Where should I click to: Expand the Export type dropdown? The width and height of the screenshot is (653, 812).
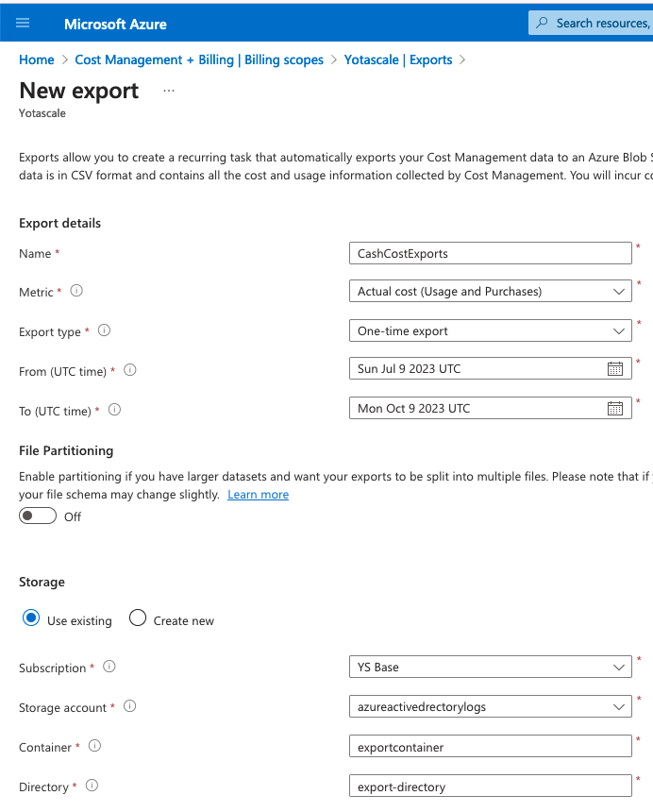point(490,331)
